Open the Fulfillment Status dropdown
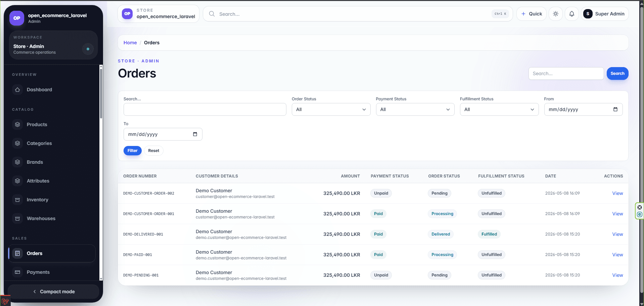 click(499, 109)
